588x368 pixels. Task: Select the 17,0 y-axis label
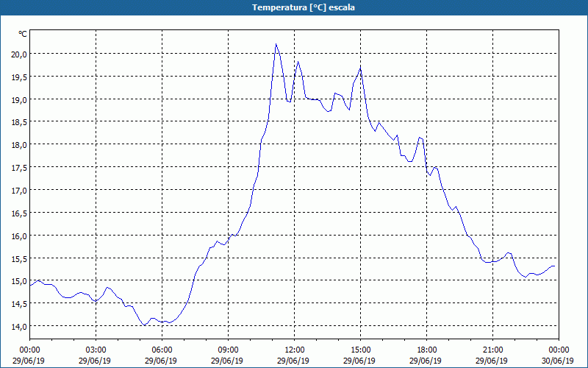(20, 191)
